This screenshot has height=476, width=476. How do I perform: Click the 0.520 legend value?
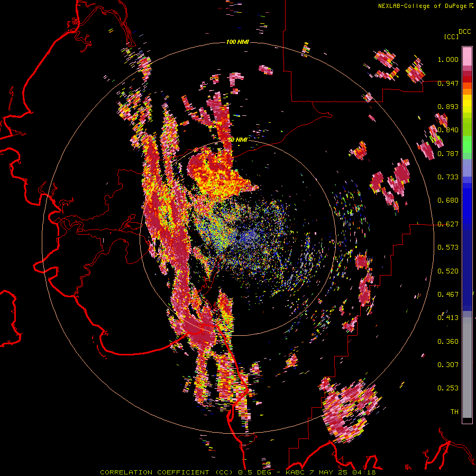pyautogui.click(x=448, y=271)
